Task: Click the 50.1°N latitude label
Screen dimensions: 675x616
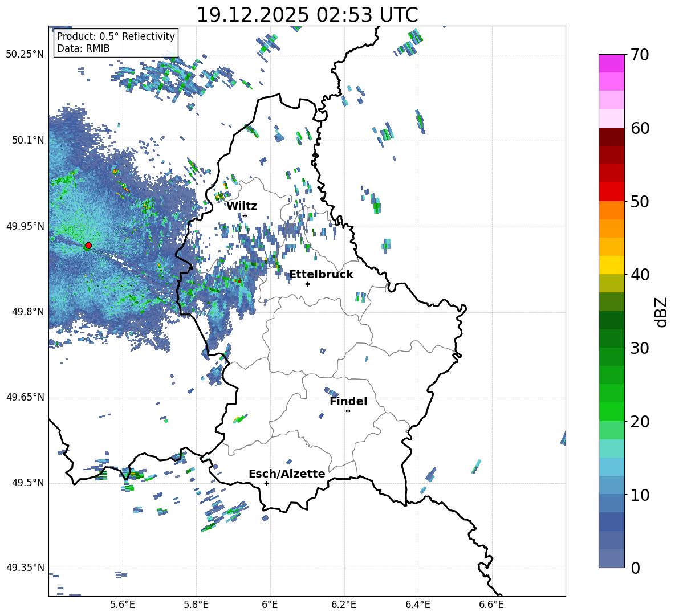Action: point(28,140)
